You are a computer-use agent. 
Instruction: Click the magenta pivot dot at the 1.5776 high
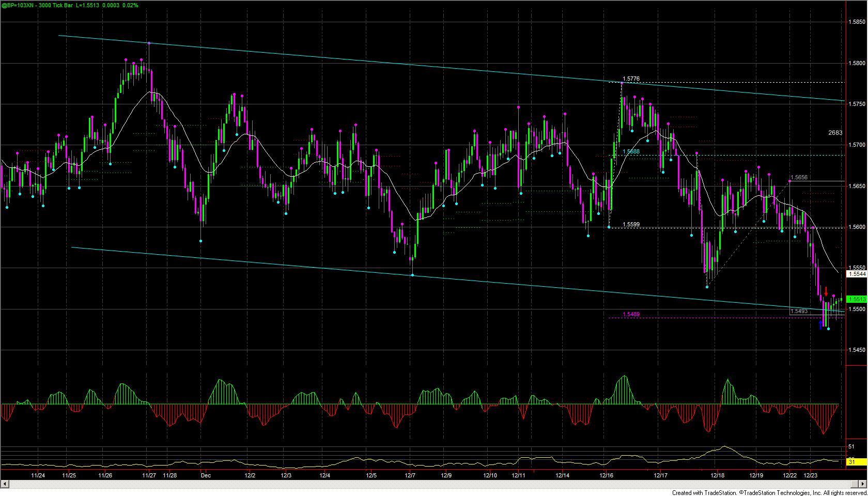(622, 83)
